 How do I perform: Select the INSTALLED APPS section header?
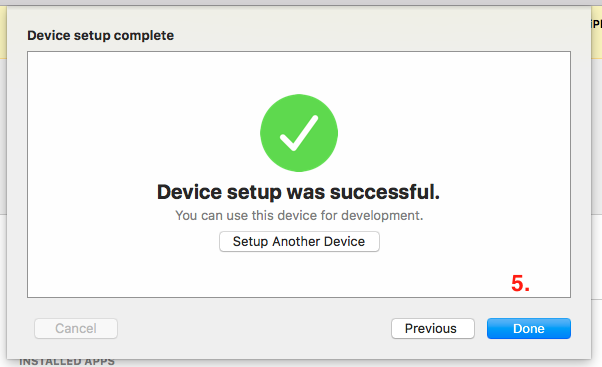[67, 362]
